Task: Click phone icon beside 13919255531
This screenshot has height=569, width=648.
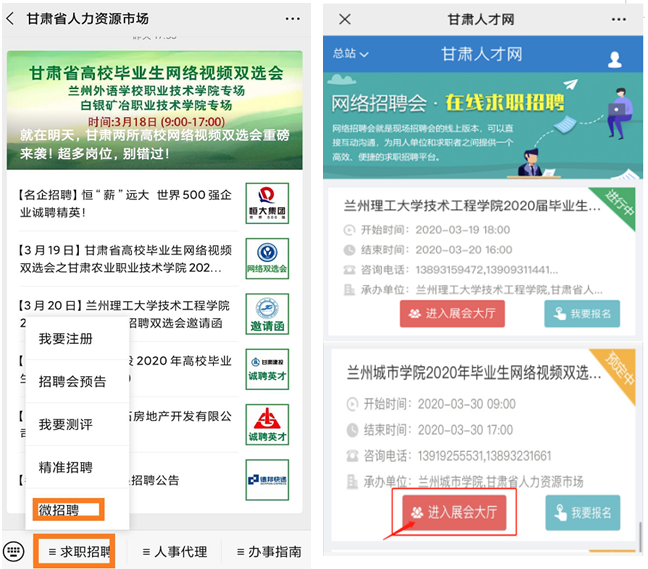Action: [352, 456]
